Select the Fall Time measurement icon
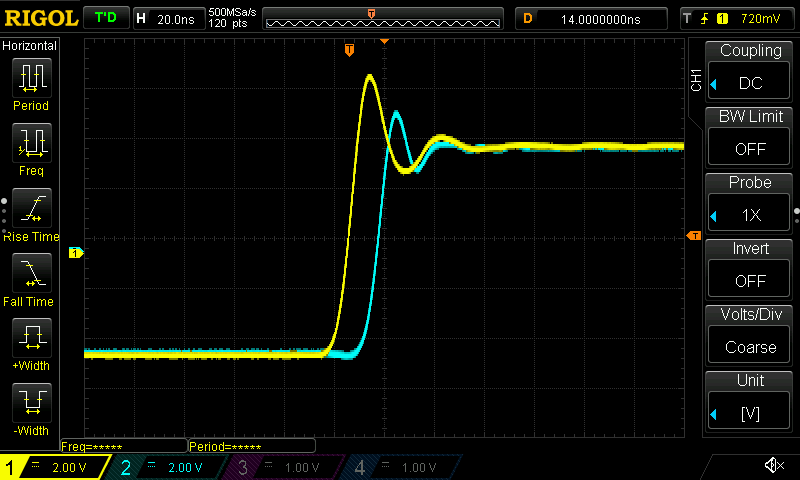 pyautogui.click(x=32, y=273)
